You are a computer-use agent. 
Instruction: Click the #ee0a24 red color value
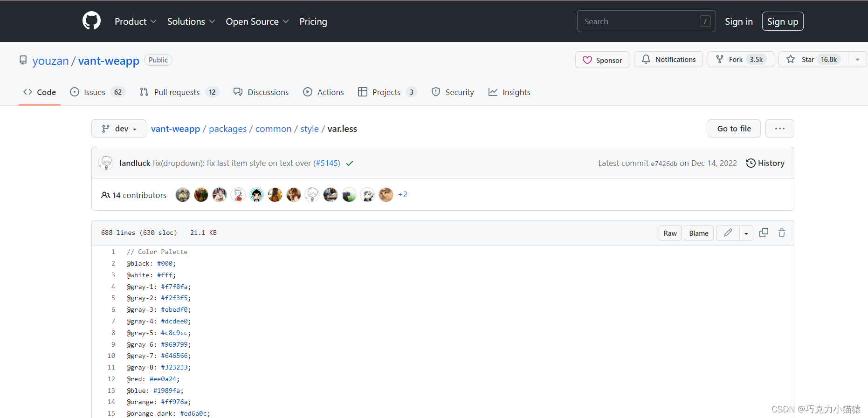coord(163,379)
